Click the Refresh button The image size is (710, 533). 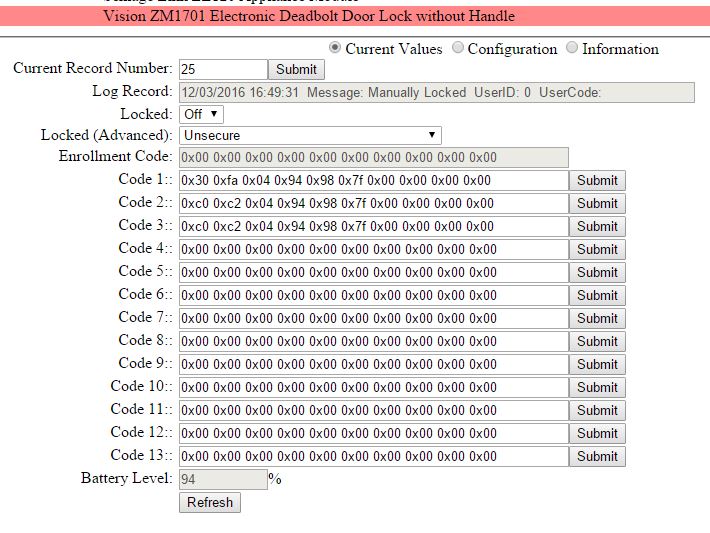coord(210,503)
